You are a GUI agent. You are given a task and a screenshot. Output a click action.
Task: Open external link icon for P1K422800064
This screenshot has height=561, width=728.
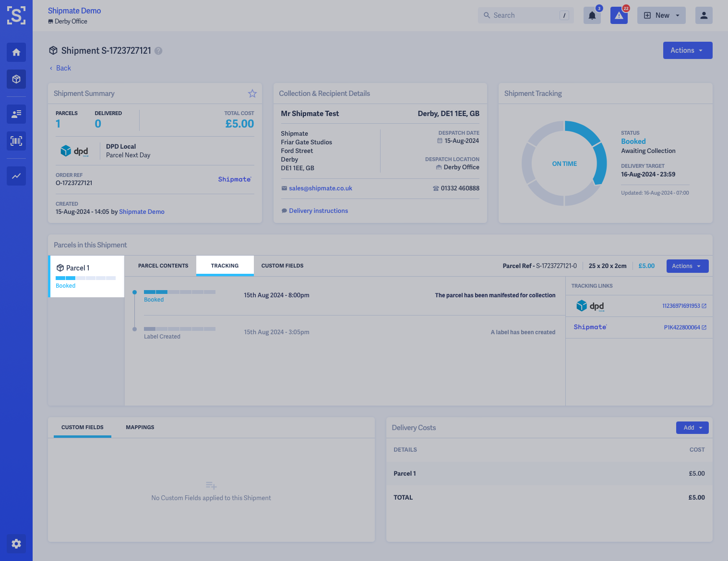coord(704,327)
